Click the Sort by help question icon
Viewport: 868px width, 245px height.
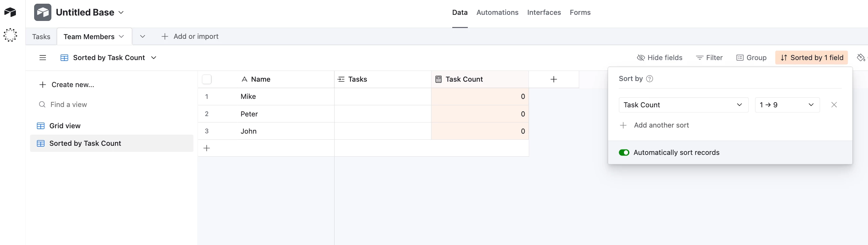[649, 79]
